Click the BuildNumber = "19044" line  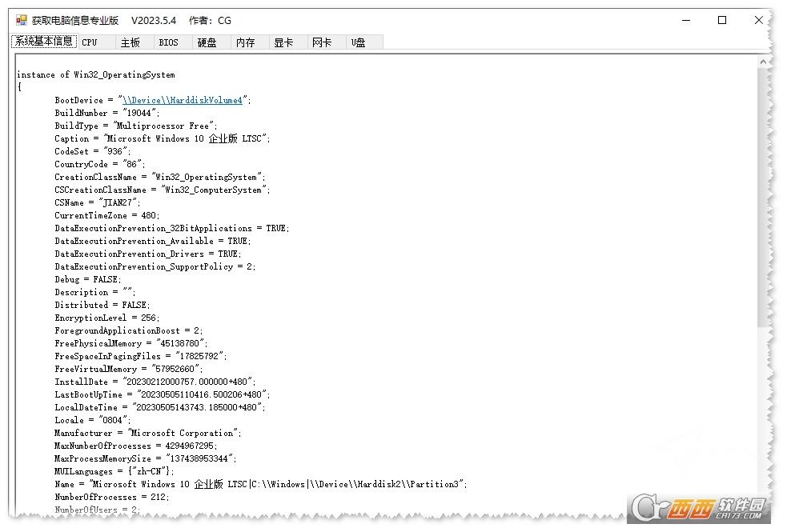click(x=107, y=113)
